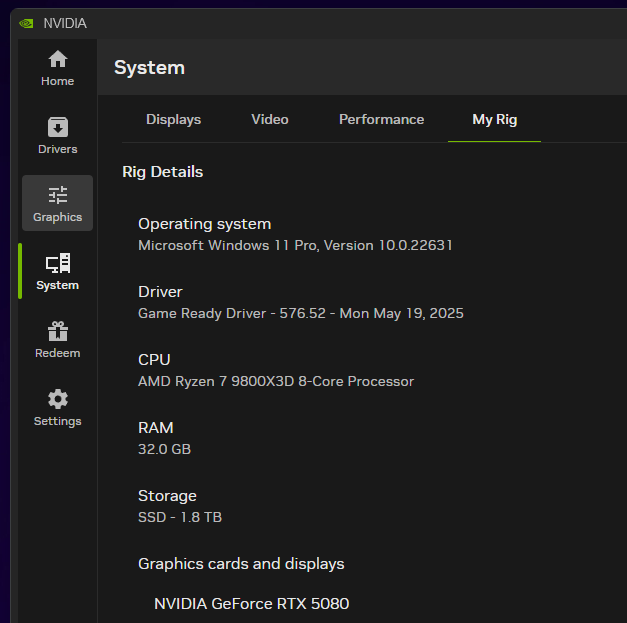Click the Rig Details heading
The image size is (627, 623).
point(163,172)
